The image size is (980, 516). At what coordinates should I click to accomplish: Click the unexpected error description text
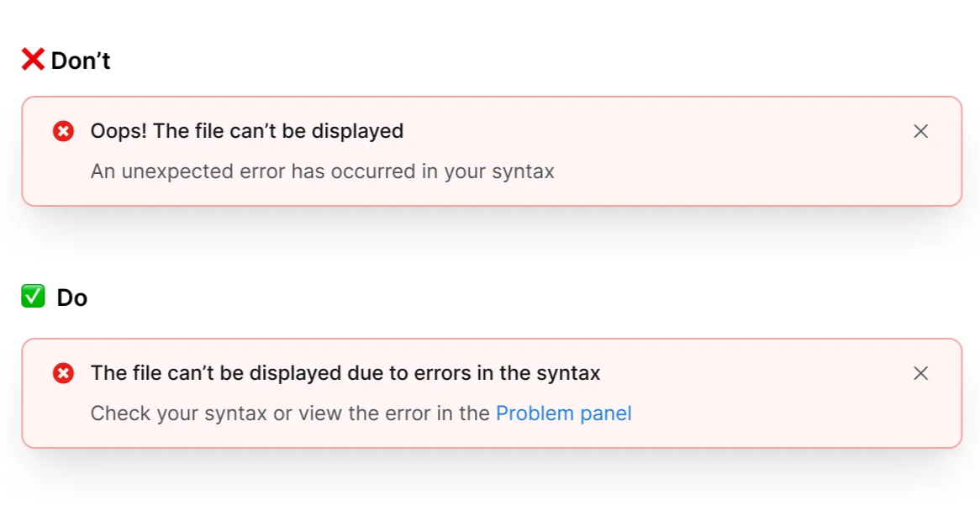click(322, 171)
